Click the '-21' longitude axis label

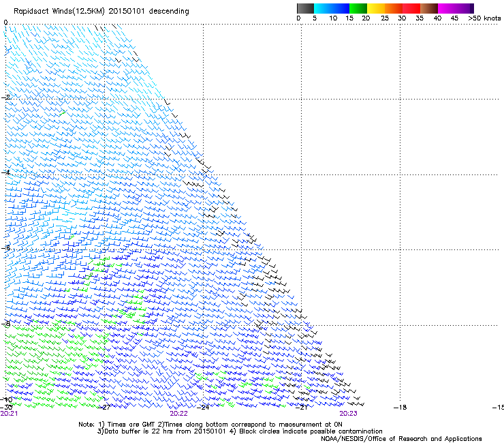tap(301, 408)
